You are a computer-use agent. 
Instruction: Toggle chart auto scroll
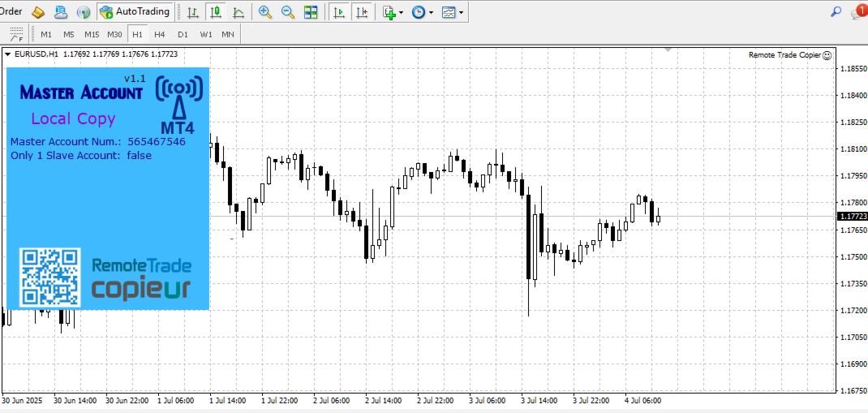(339, 11)
